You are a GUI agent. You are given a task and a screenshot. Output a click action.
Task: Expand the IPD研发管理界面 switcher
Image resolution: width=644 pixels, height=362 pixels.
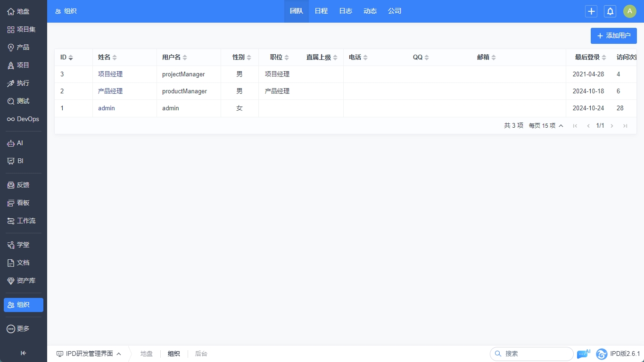89,354
